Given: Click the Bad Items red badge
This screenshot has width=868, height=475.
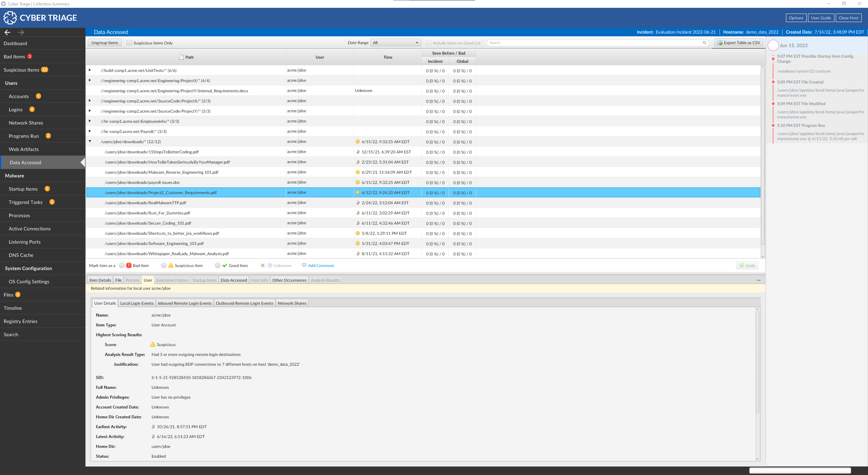Looking at the screenshot, I should (x=29, y=56).
